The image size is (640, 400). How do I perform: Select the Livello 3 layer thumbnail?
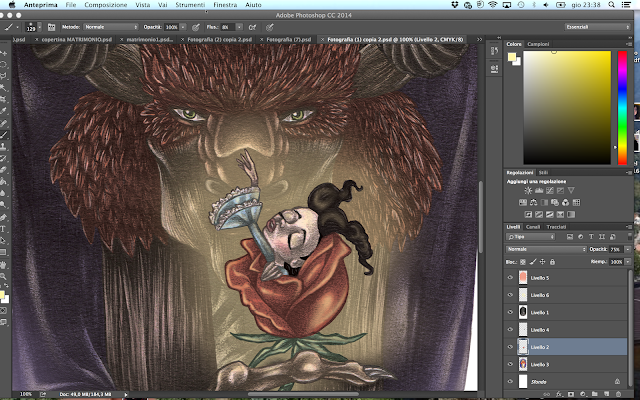[x=523, y=364]
